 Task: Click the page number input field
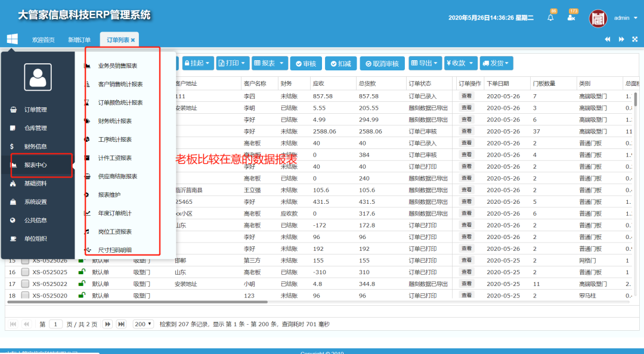point(55,324)
